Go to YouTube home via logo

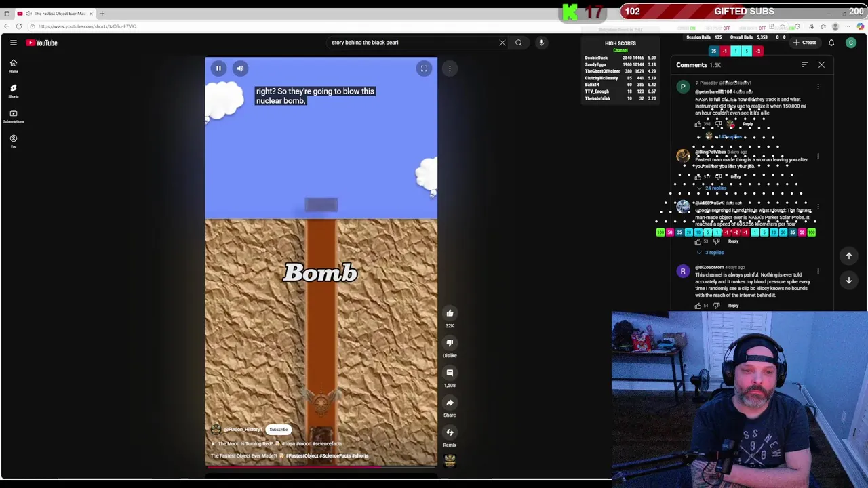(42, 43)
